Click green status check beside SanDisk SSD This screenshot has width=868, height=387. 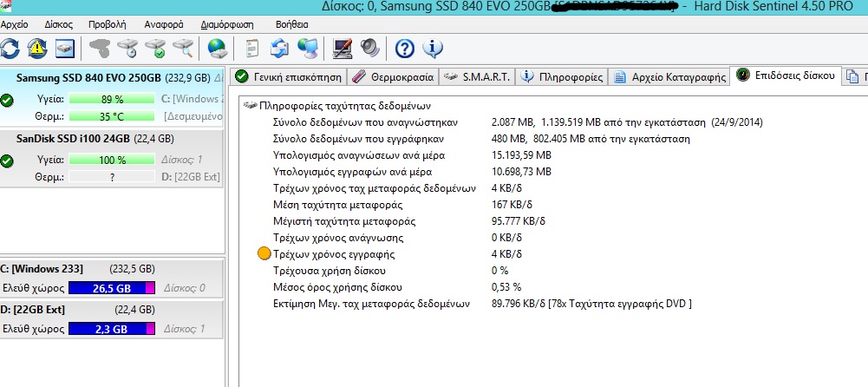click(7, 161)
